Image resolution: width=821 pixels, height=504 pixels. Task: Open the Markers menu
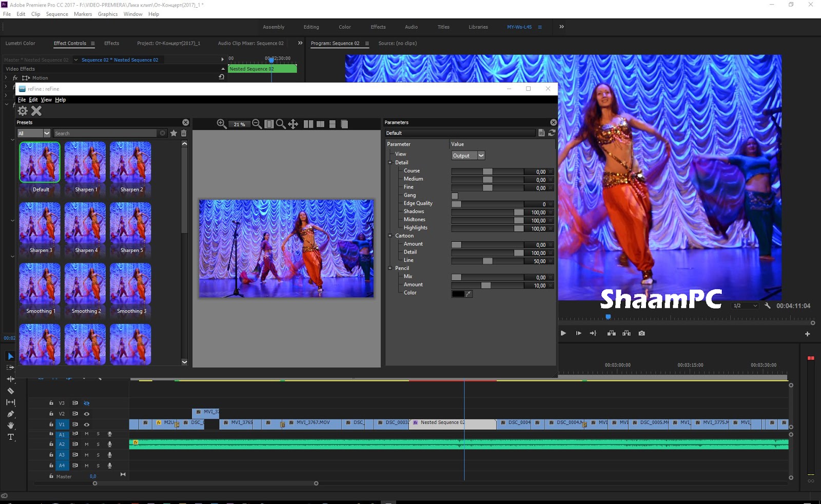(83, 14)
